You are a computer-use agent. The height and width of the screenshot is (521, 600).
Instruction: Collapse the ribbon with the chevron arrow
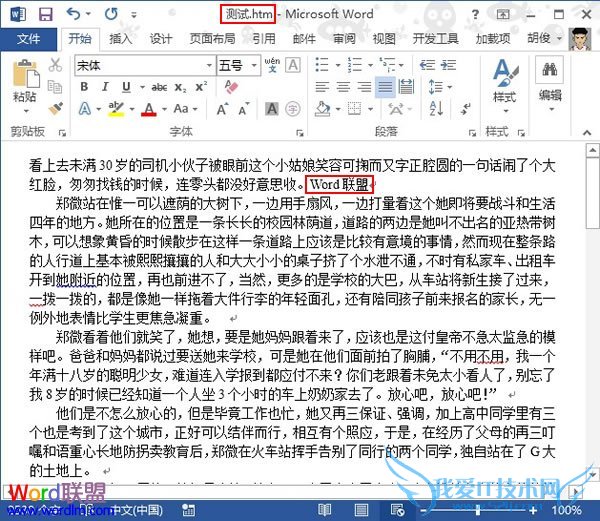pyautogui.click(x=587, y=132)
